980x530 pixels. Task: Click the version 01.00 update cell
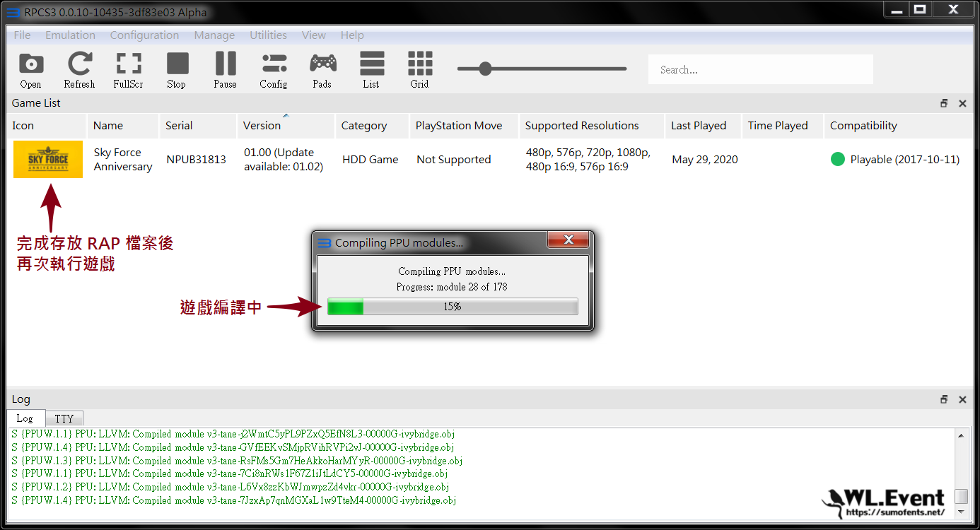[x=284, y=160]
